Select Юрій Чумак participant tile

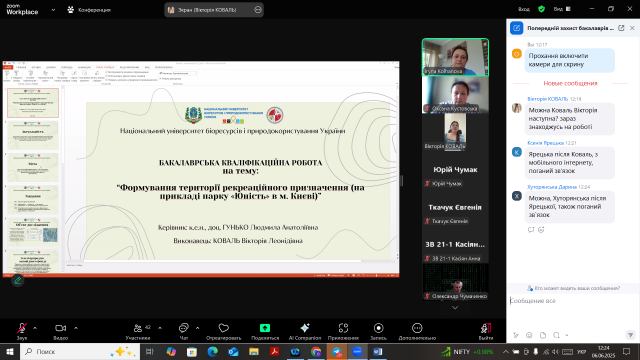click(455, 169)
